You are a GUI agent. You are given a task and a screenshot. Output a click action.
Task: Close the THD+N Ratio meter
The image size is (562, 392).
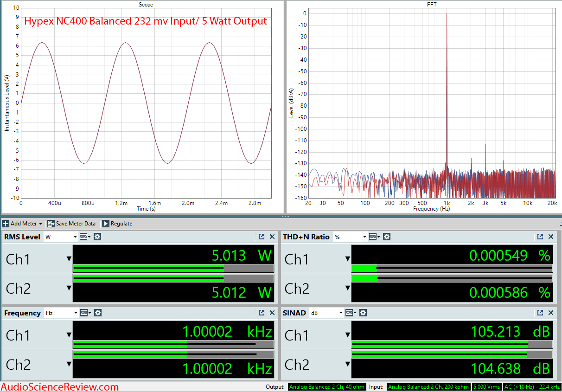point(551,237)
